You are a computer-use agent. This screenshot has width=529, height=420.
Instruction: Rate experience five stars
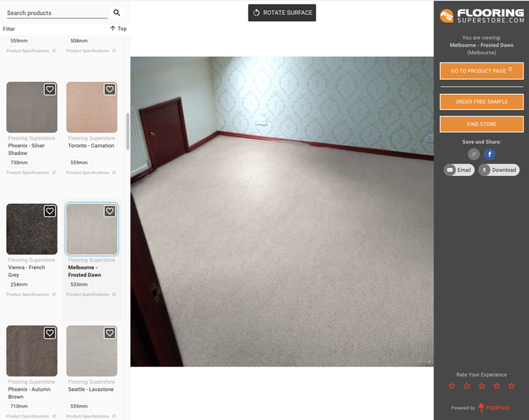click(x=512, y=385)
